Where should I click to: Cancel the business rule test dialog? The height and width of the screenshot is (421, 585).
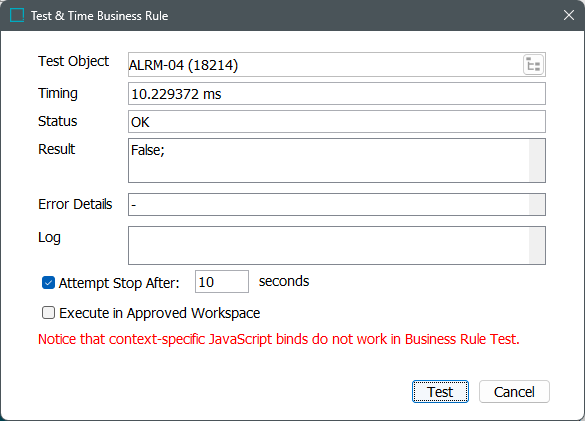pos(514,392)
